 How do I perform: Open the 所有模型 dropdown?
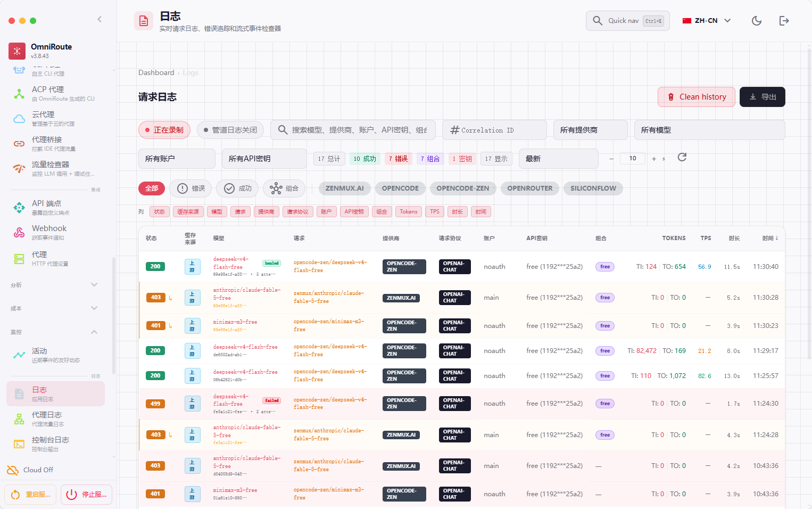pyautogui.click(x=709, y=130)
